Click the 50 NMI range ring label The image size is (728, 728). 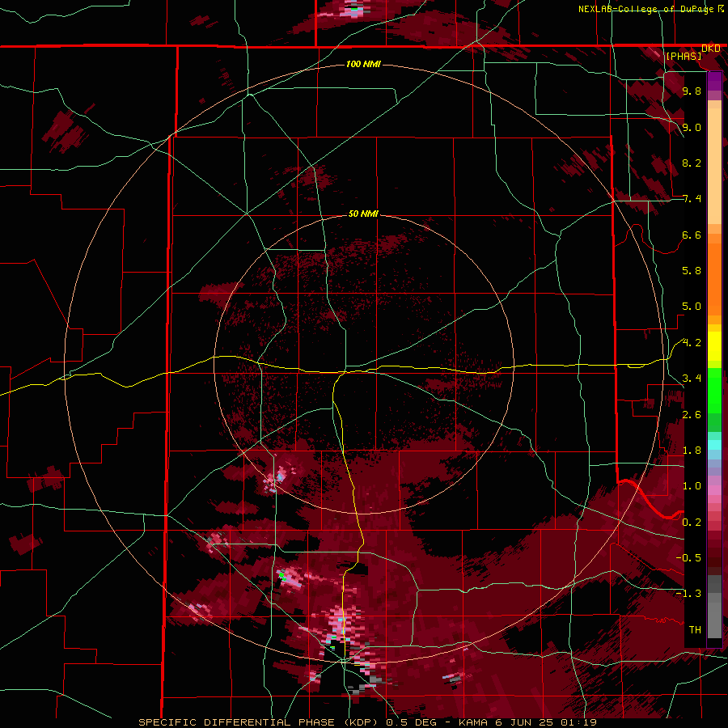pos(363,214)
